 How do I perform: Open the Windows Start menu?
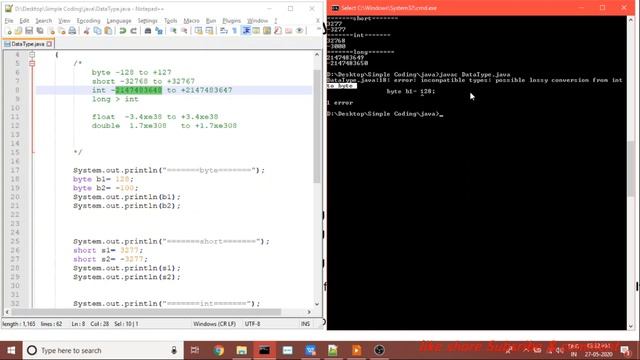pos(11,350)
